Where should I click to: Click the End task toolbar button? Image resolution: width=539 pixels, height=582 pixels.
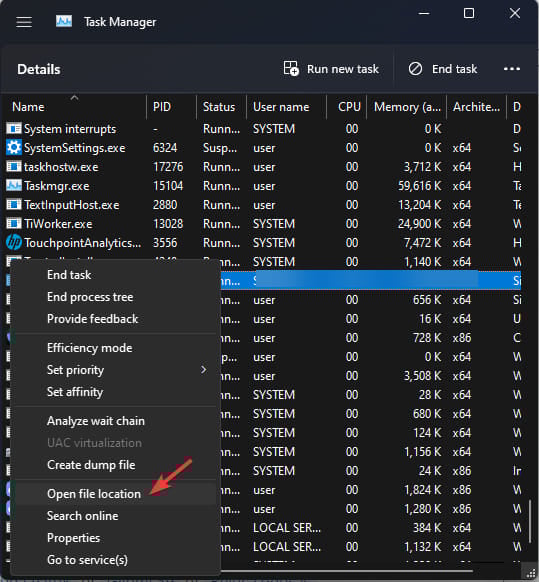click(x=443, y=69)
